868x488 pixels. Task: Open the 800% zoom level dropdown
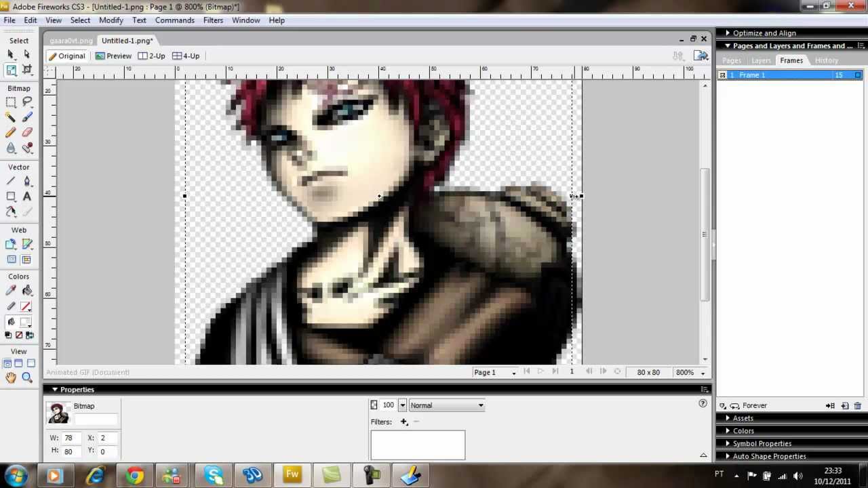click(691, 372)
